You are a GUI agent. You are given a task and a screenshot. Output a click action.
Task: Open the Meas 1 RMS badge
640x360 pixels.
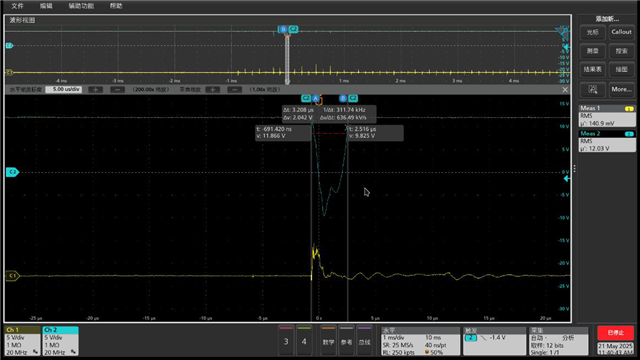tap(607, 116)
